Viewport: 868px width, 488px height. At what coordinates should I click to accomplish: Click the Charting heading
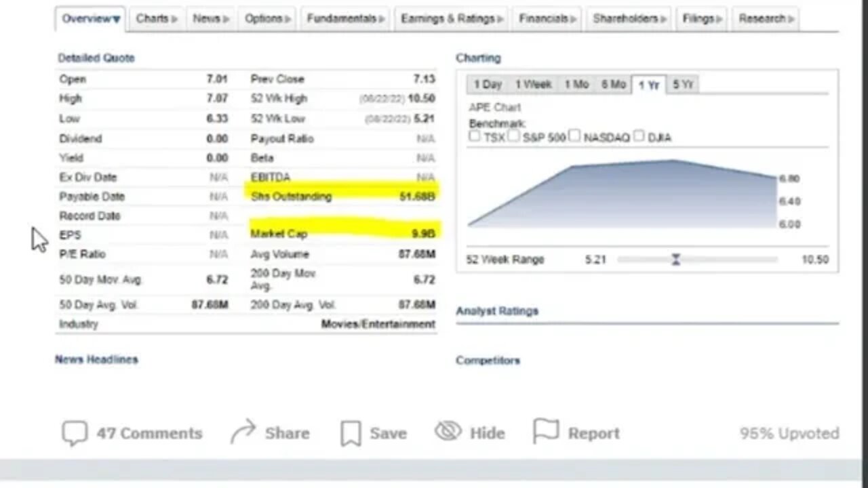click(478, 58)
